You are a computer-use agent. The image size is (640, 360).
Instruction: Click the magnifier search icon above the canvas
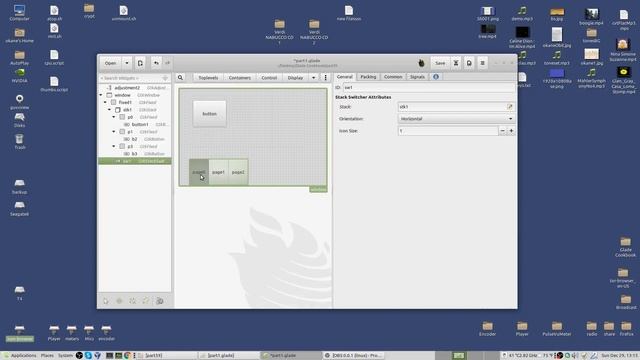point(180,78)
